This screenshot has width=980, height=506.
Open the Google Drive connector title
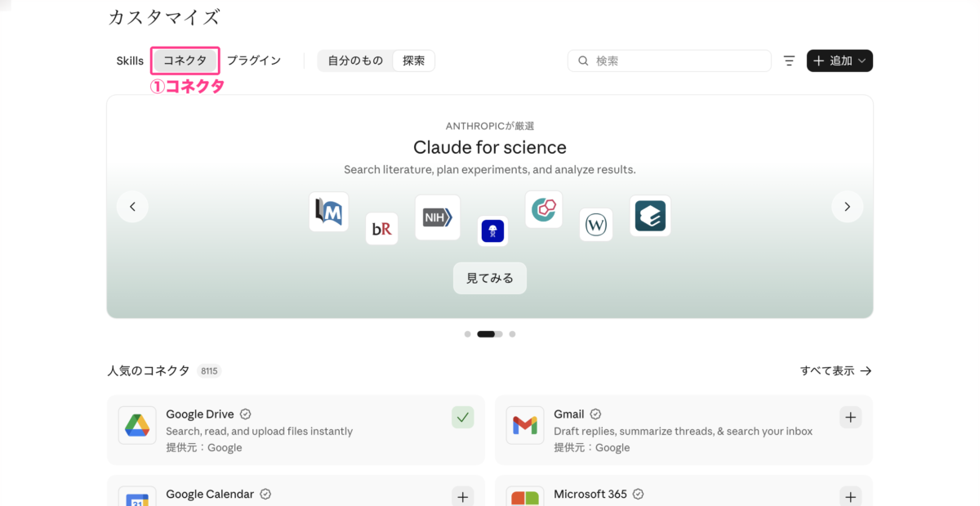pos(200,414)
